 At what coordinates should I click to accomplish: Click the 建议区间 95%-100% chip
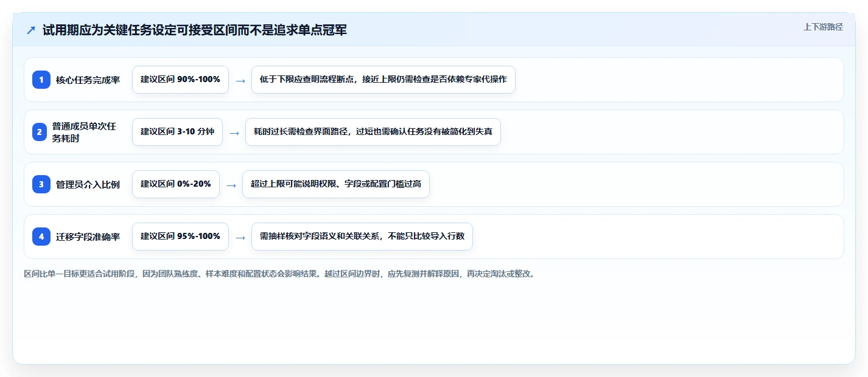click(x=180, y=237)
